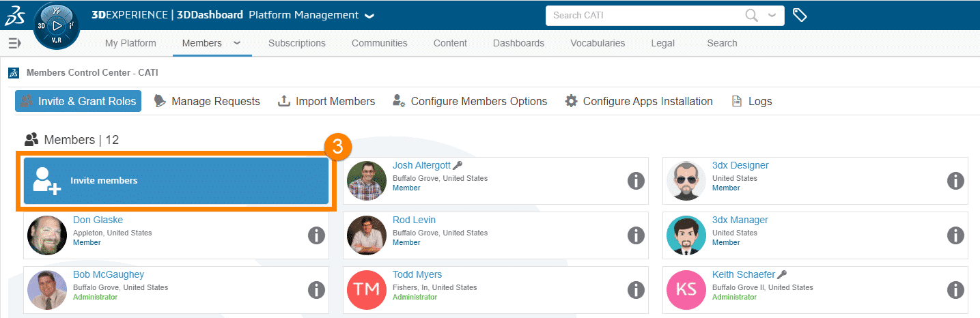Open Josh Altergott's profile link
Screen dimensions: 980x318
click(x=421, y=165)
